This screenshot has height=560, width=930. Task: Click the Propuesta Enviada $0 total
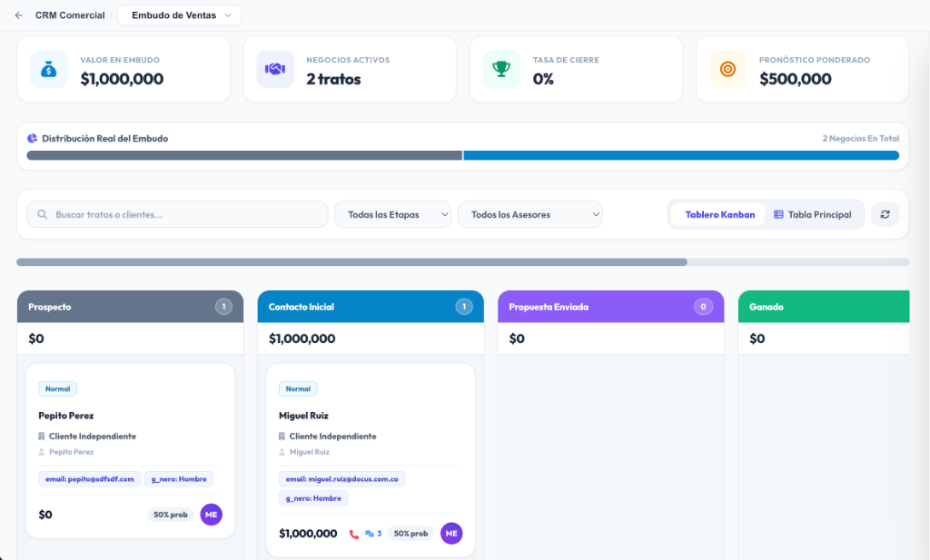pyautogui.click(x=517, y=339)
